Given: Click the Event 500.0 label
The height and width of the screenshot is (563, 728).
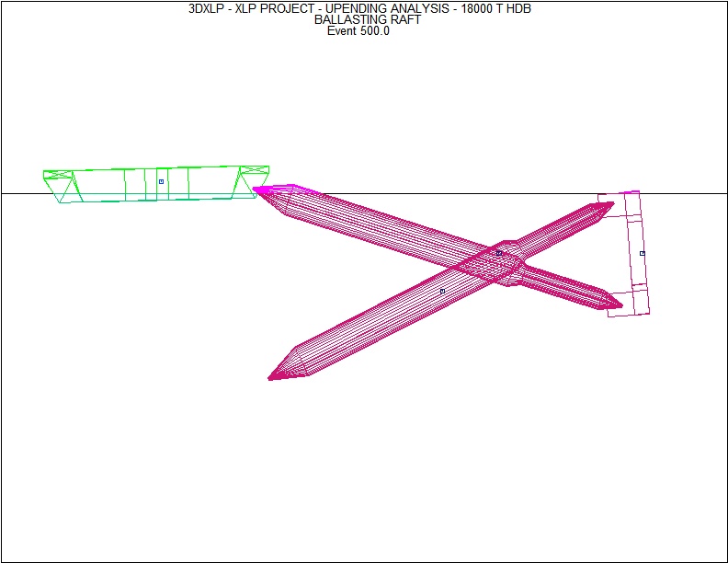Looking at the screenshot, I should click(x=358, y=30).
